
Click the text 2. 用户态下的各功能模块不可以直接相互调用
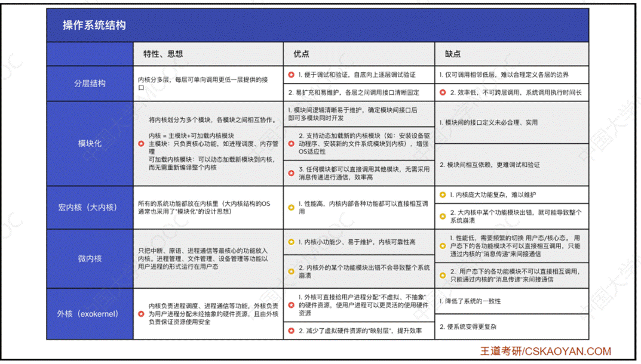(515, 275)
